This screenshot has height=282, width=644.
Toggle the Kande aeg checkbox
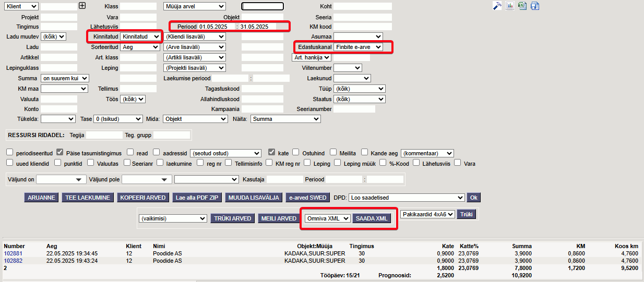coord(364,153)
